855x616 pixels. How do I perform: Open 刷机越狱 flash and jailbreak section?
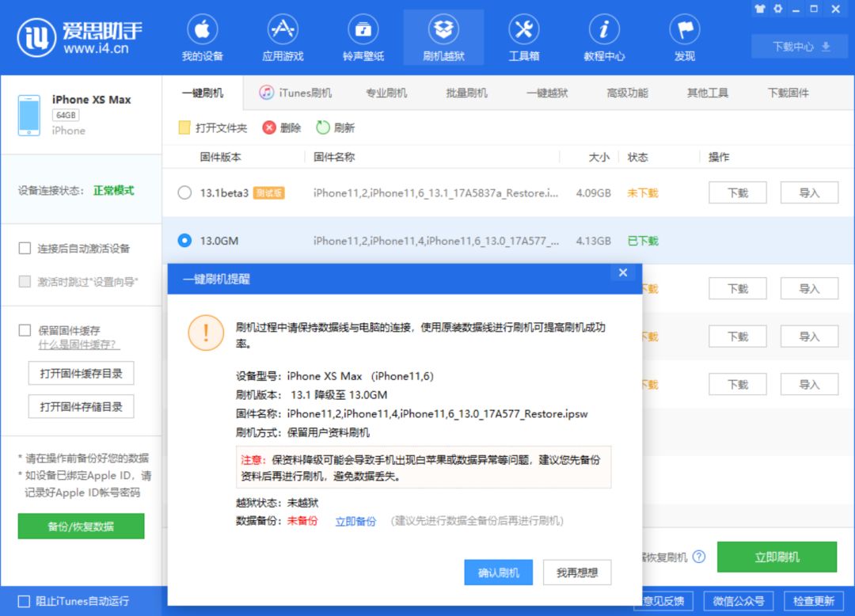[x=443, y=38]
